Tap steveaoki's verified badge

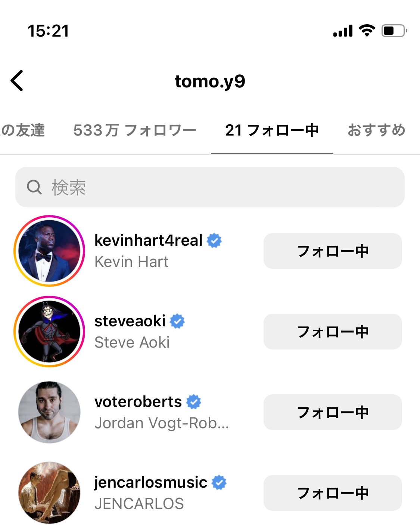point(177,321)
